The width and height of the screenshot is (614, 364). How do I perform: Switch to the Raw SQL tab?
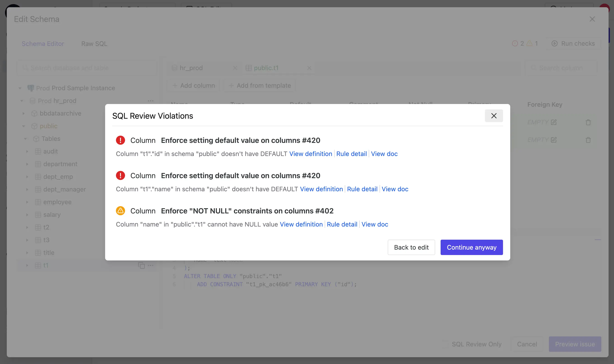pos(94,44)
